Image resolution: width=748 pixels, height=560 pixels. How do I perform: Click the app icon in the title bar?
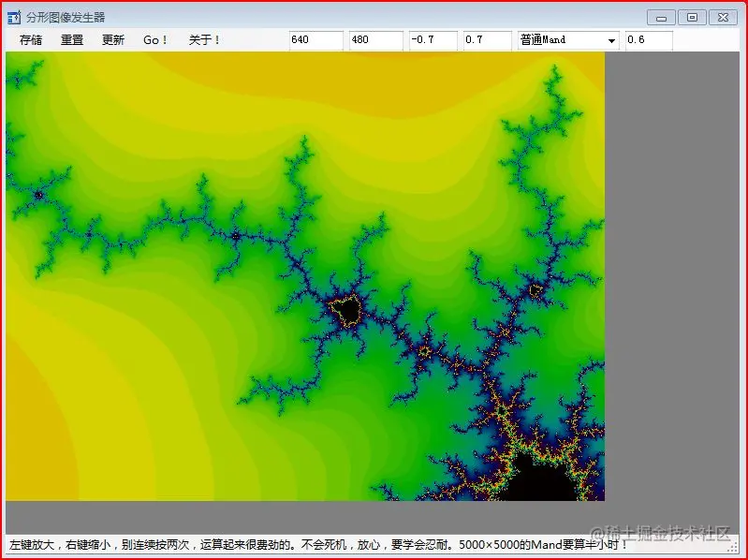click(x=14, y=18)
